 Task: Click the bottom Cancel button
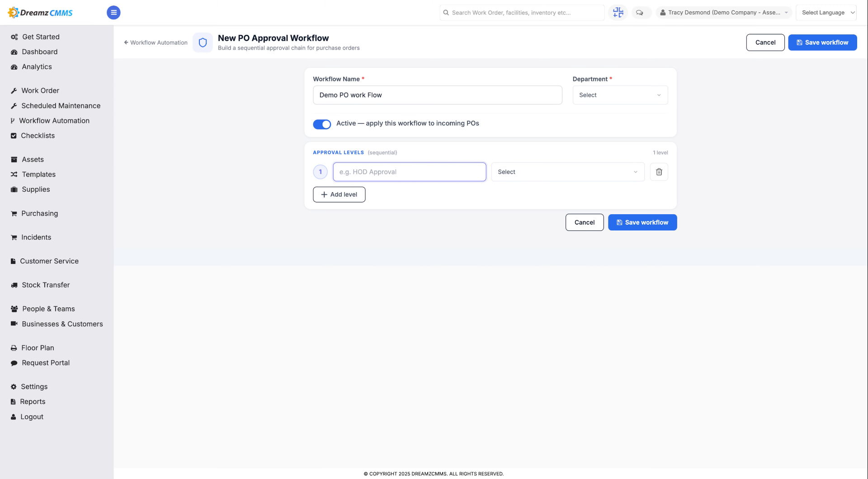click(x=584, y=222)
